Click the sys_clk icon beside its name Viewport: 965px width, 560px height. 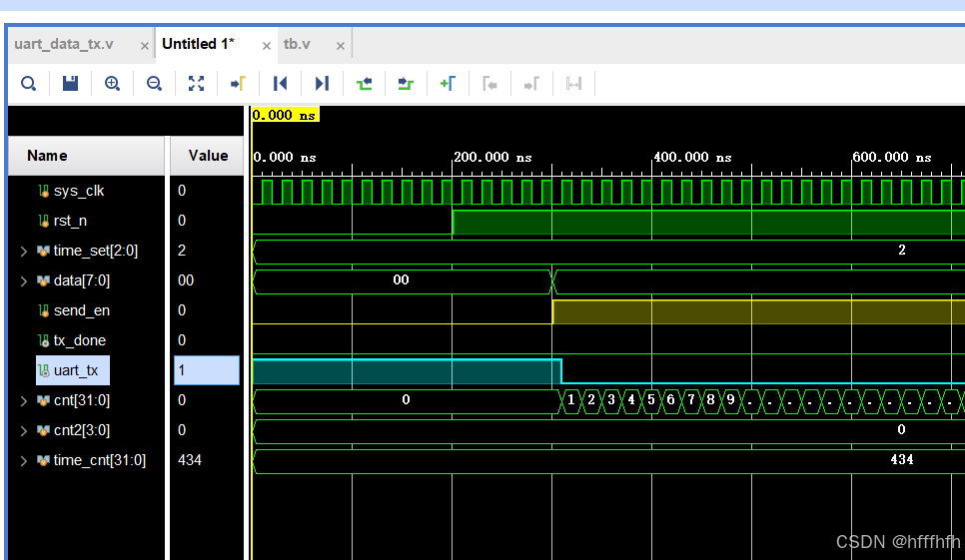[43, 192]
